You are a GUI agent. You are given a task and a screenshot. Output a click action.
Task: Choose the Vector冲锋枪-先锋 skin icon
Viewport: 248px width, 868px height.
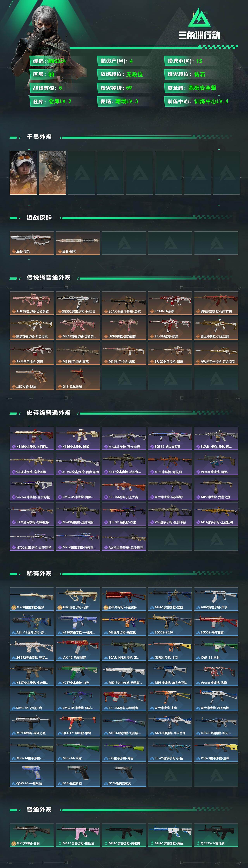[x=216, y=674]
